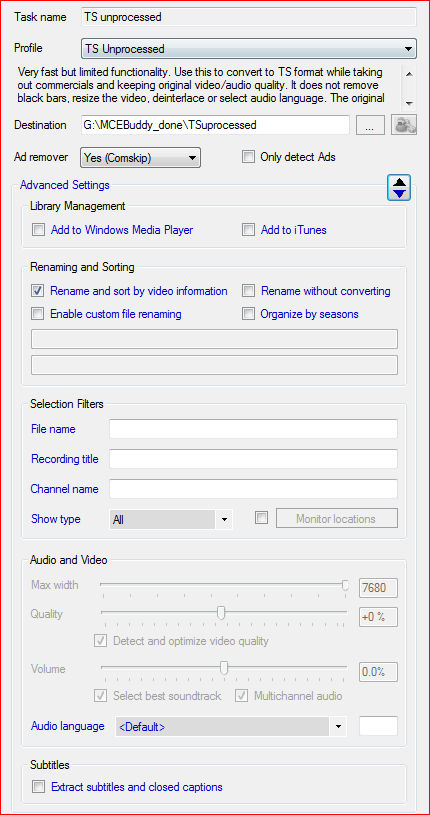Open the Ad remover combo box

[140, 157]
